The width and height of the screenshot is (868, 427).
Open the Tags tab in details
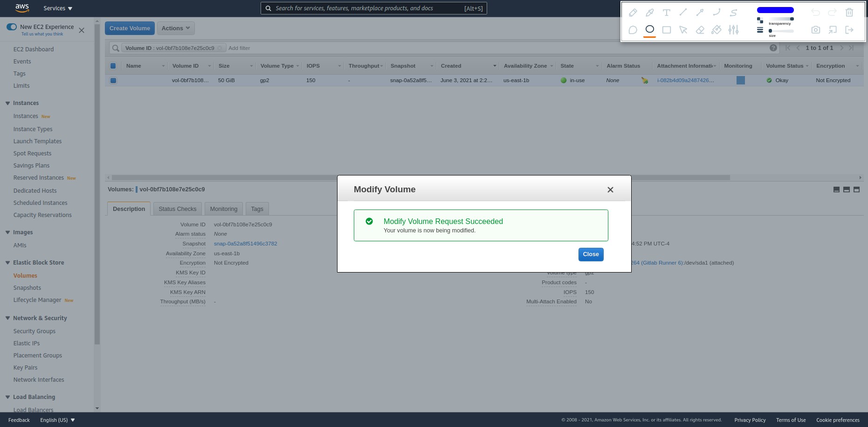[257, 209]
